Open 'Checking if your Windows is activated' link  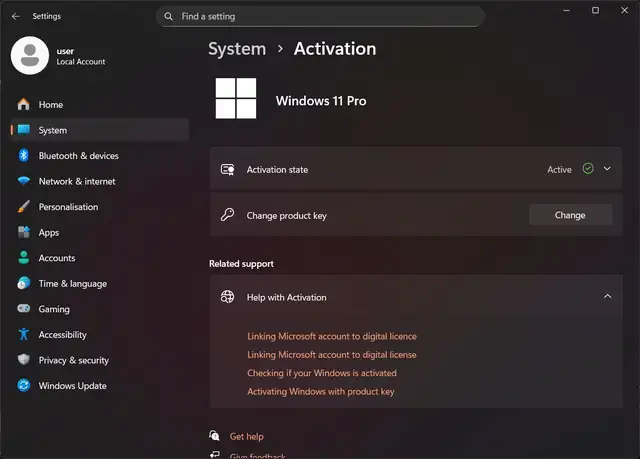322,373
